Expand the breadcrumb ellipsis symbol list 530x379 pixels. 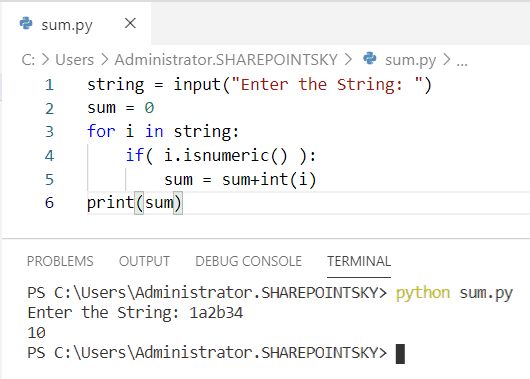click(462, 63)
